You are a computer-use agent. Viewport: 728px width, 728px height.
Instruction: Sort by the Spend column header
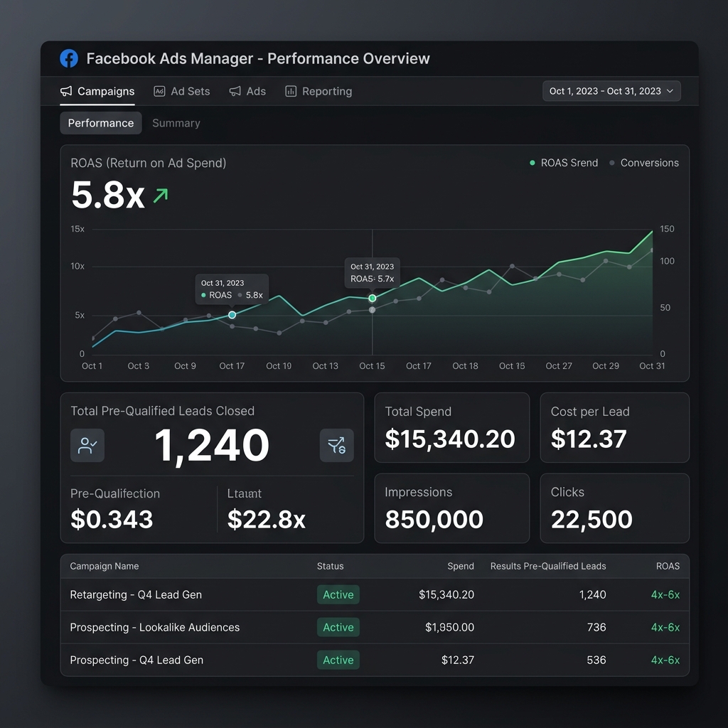461,566
